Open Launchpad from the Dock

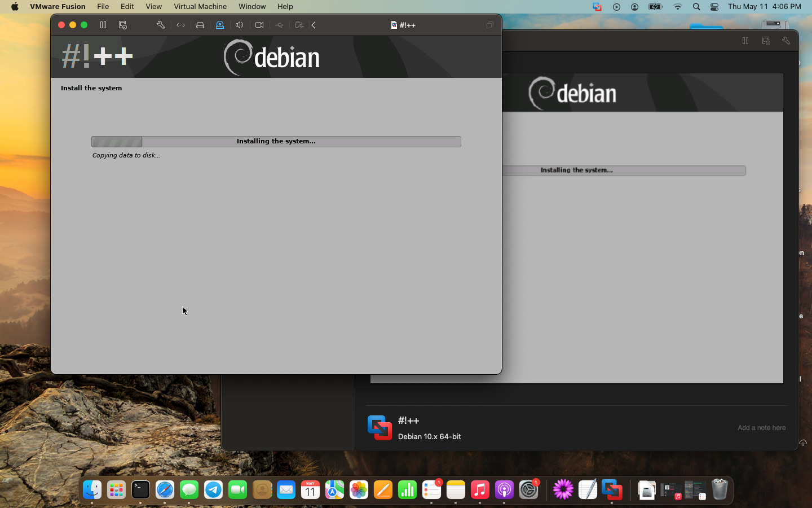coord(117,490)
